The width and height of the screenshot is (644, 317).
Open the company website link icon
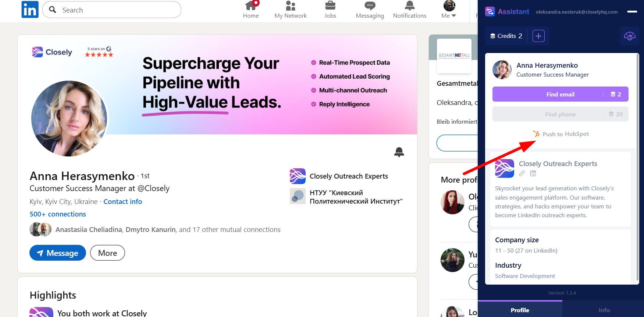pyautogui.click(x=522, y=173)
